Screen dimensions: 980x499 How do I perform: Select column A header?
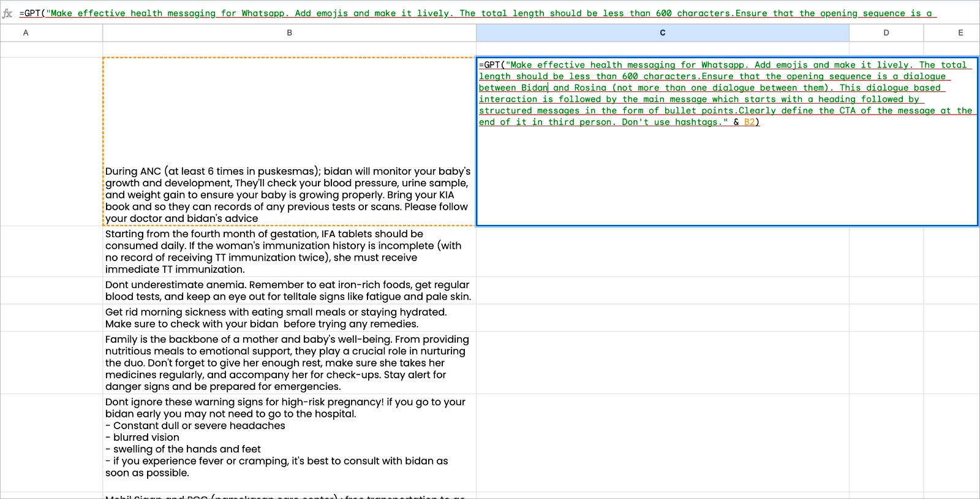[x=26, y=32]
